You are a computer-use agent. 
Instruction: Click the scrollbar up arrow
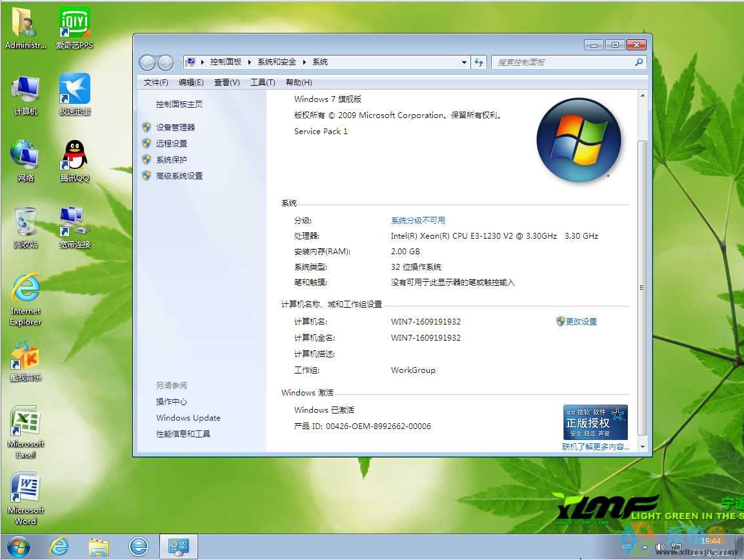(x=643, y=95)
